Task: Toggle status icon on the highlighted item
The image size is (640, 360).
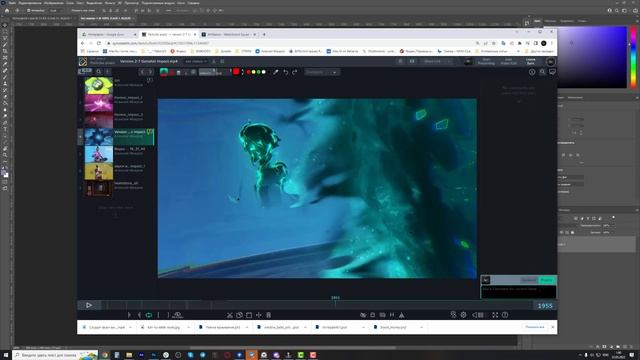Action: point(150,132)
